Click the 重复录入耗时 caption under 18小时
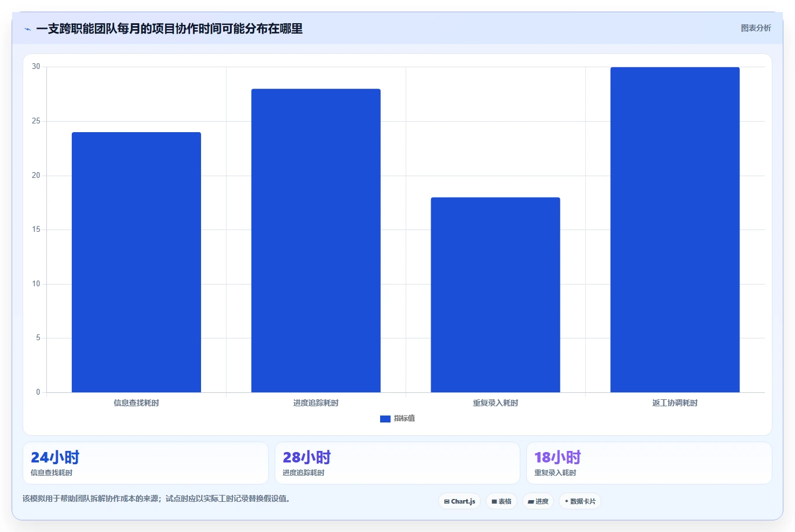This screenshot has height=532, width=795. [x=555, y=473]
